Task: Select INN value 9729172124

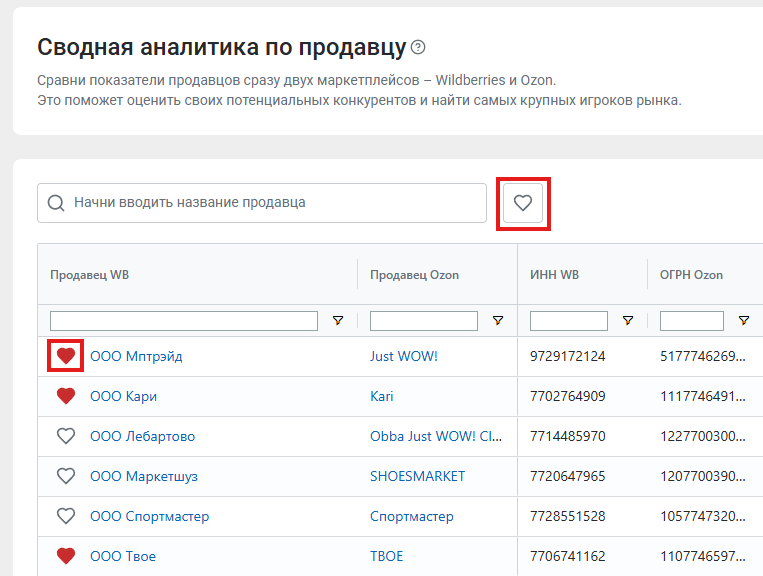Action: 567,356
